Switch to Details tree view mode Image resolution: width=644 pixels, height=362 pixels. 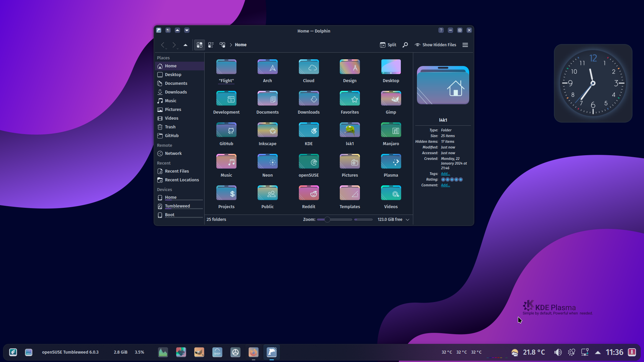[222, 45]
